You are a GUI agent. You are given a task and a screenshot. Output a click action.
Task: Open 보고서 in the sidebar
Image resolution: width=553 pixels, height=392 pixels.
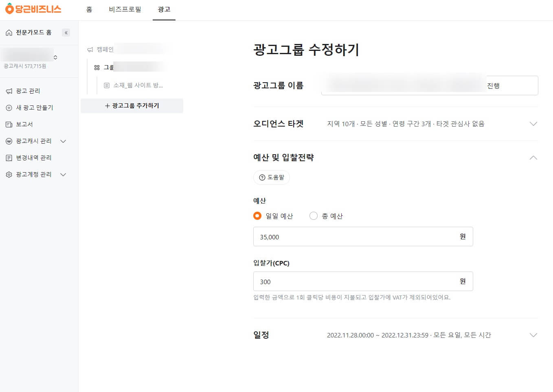click(x=24, y=125)
